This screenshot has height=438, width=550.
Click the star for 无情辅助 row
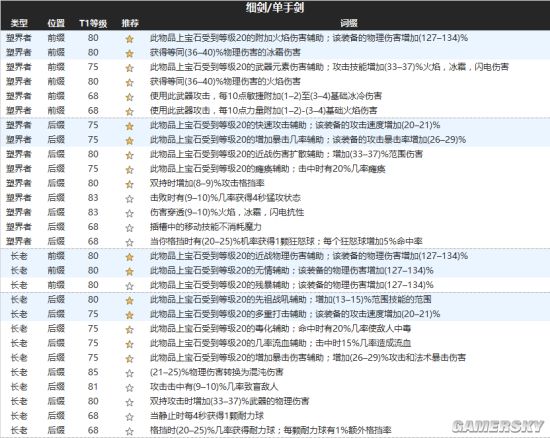pos(129,271)
